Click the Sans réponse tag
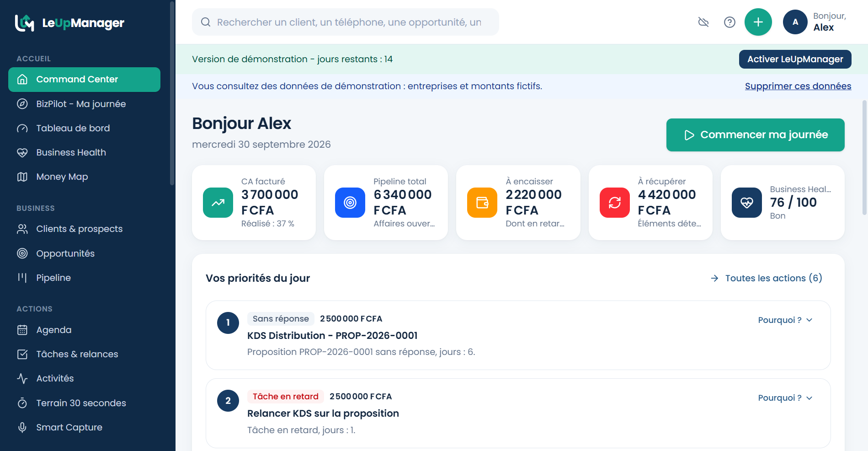The height and width of the screenshot is (451, 868). [281, 319]
